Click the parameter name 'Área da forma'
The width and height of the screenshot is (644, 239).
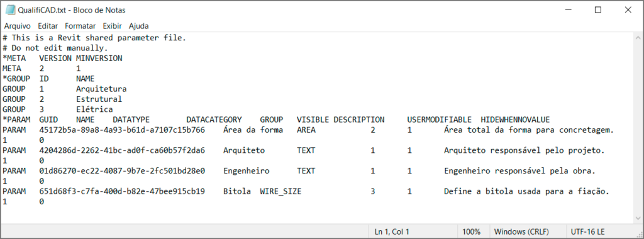[x=253, y=130]
